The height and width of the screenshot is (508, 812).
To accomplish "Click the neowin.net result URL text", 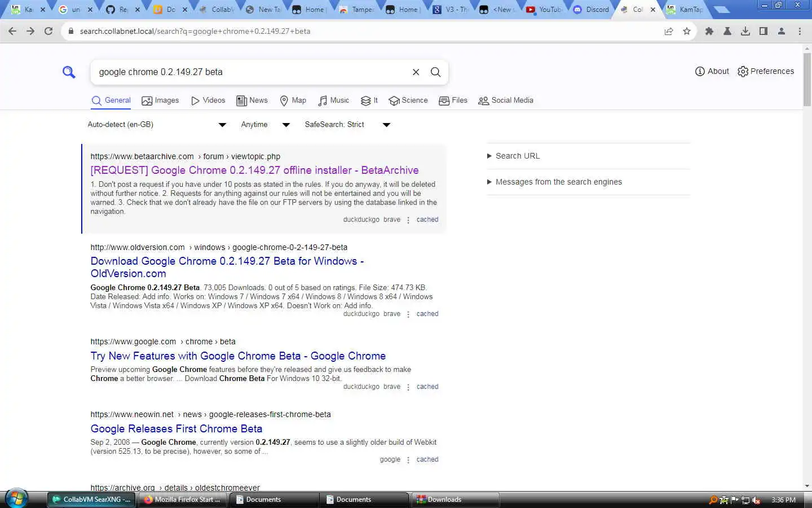I will (x=210, y=414).
